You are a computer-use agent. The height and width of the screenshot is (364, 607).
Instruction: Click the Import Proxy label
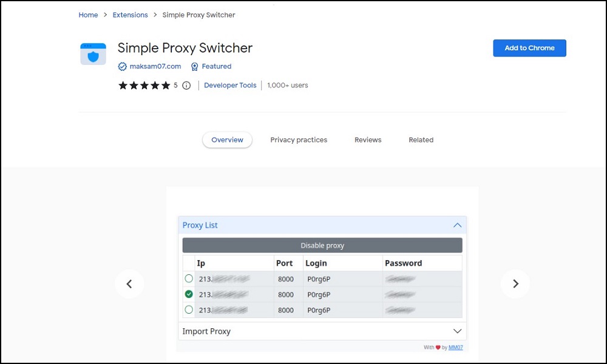pyautogui.click(x=206, y=331)
